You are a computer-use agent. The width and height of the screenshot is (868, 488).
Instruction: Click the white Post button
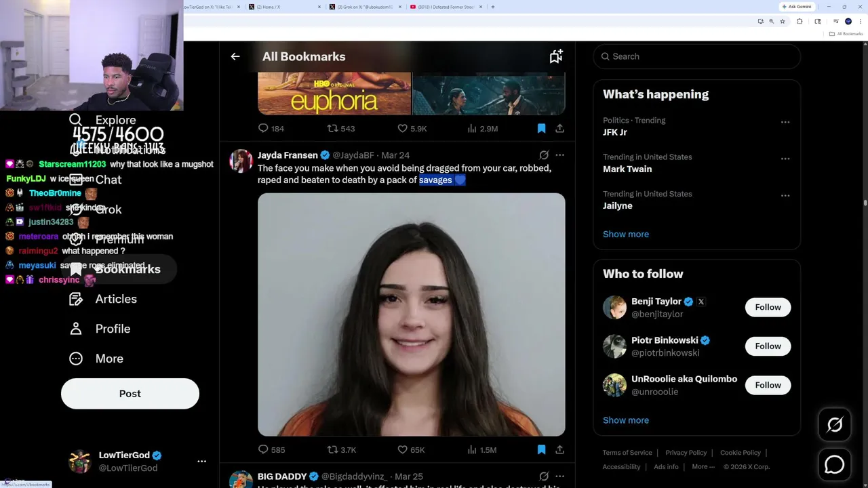pyautogui.click(x=130, y=394)
